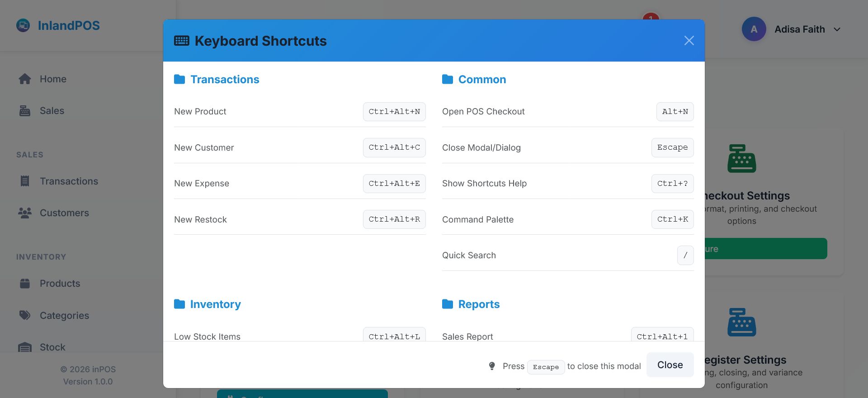Open Home from the sidebar
The image size is (868, 398).
tap(53, 79)
